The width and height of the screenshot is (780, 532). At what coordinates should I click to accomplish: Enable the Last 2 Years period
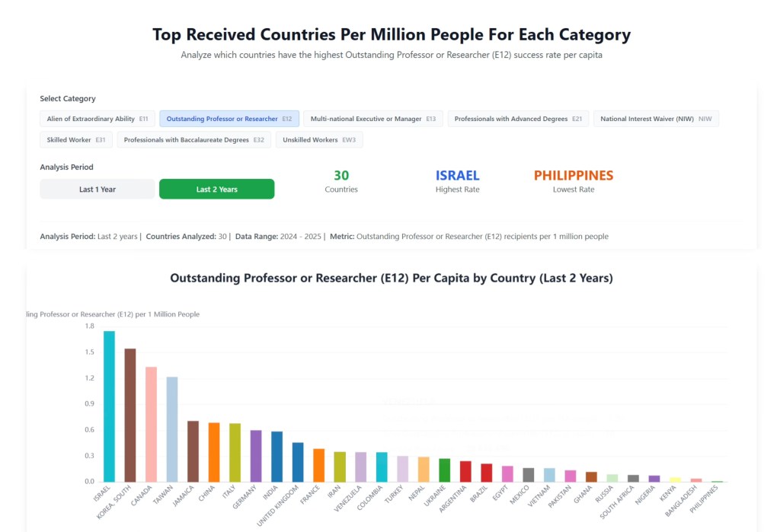point(217,190)
